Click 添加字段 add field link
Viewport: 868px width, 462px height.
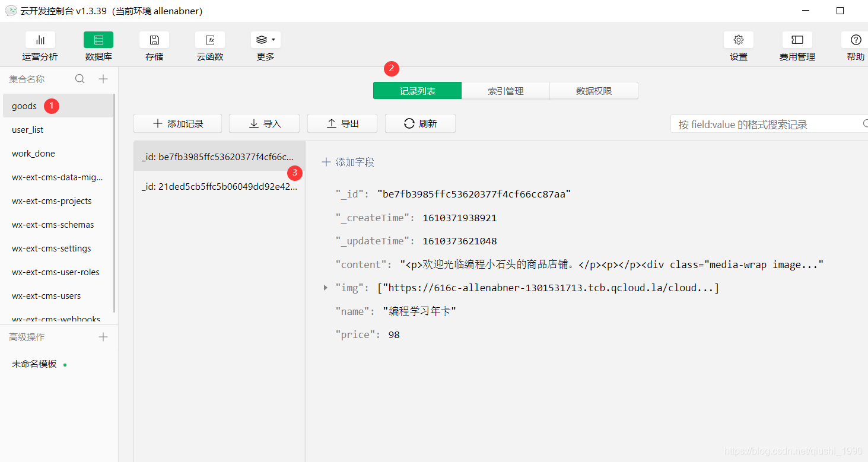tap(348, 162)
